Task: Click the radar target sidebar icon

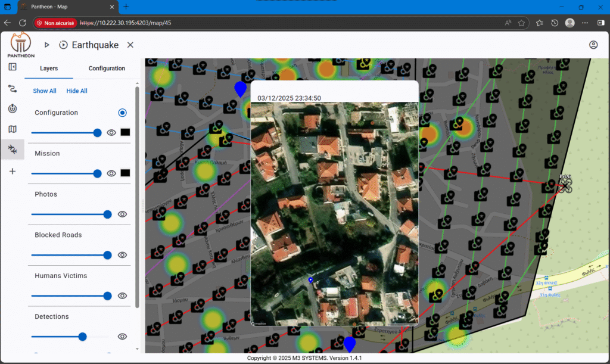Action: tap(13, 109)
